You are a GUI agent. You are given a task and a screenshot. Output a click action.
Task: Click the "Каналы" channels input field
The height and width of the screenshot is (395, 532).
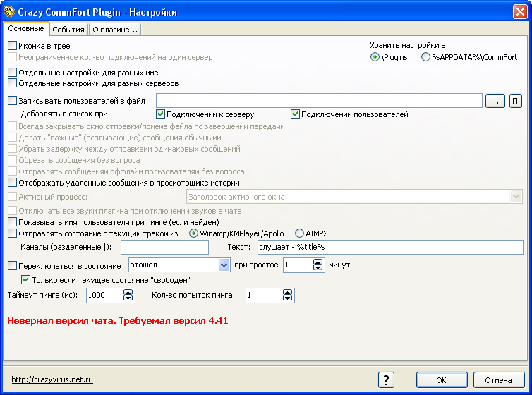[x=165, y=247]
